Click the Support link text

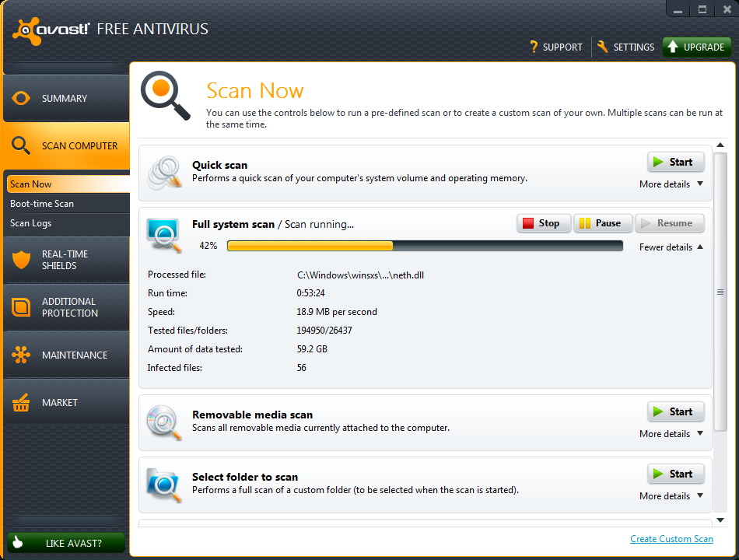[562, 47]
